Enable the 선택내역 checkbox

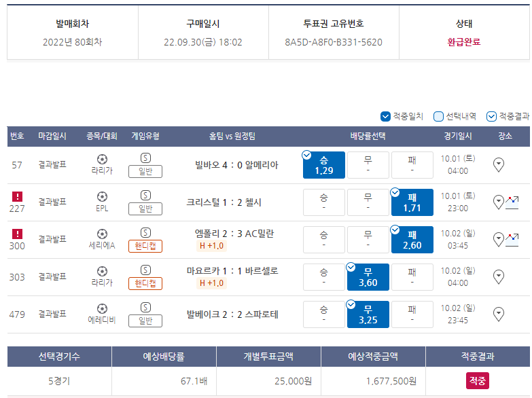[x=438, y=116]
